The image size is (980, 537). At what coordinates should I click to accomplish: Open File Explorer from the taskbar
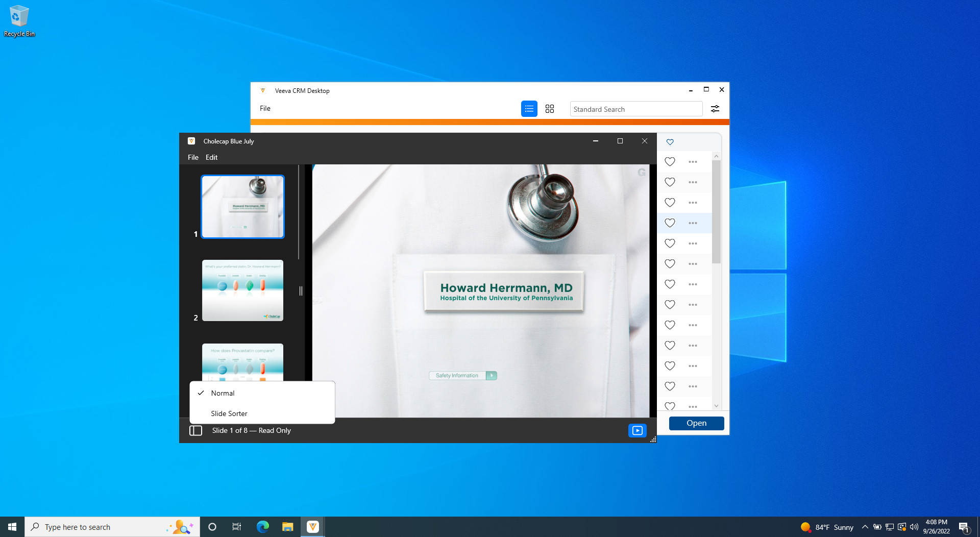287,527
